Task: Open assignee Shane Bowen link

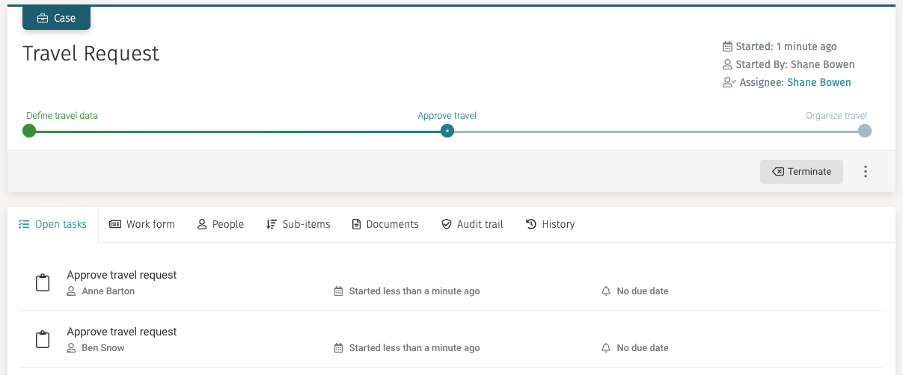Action: tap(819, 82)
